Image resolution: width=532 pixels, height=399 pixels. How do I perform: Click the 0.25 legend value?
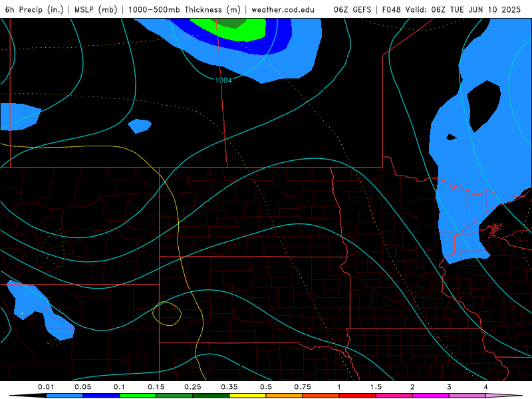click(193, 387)
